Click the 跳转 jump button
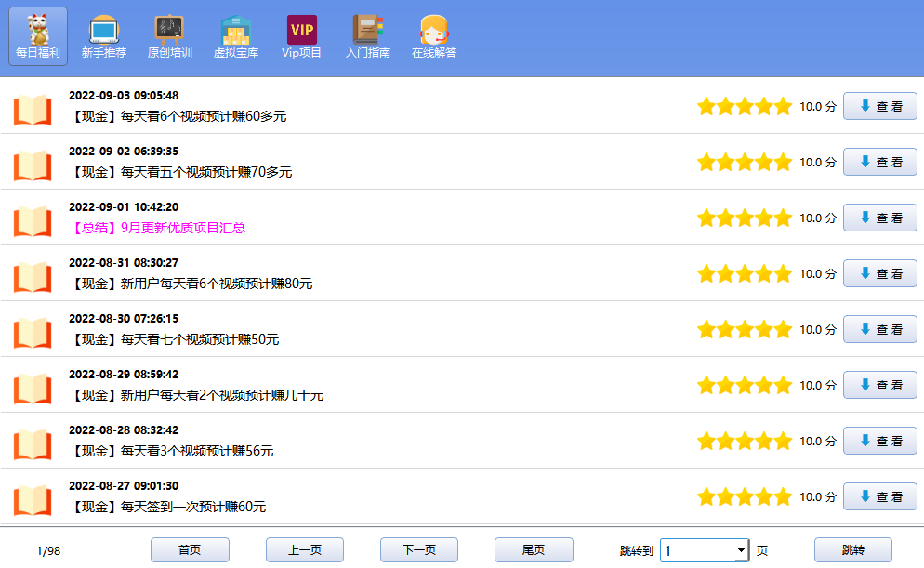The height and width of the screenshot is (568, 924). pyautogui.click(x=853, y=549)
